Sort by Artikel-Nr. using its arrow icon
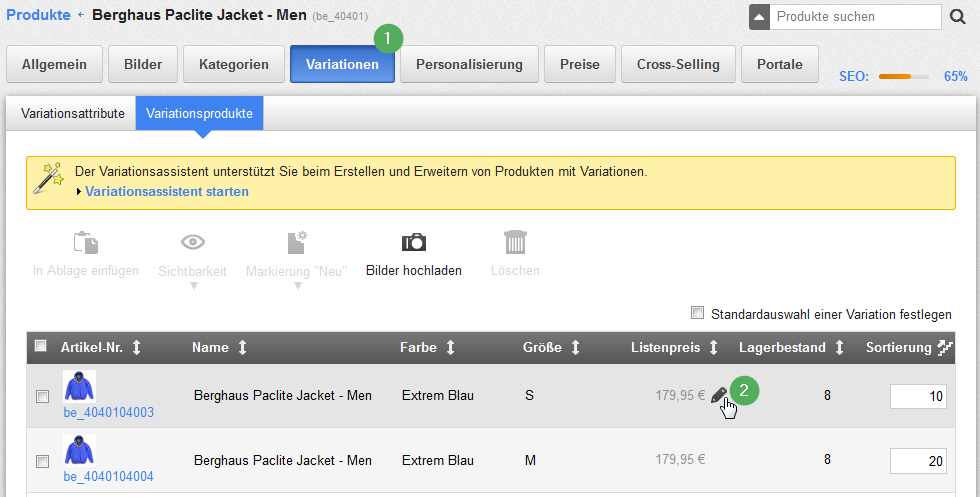Viewport: 980px width, 497px height. [136, 348]
